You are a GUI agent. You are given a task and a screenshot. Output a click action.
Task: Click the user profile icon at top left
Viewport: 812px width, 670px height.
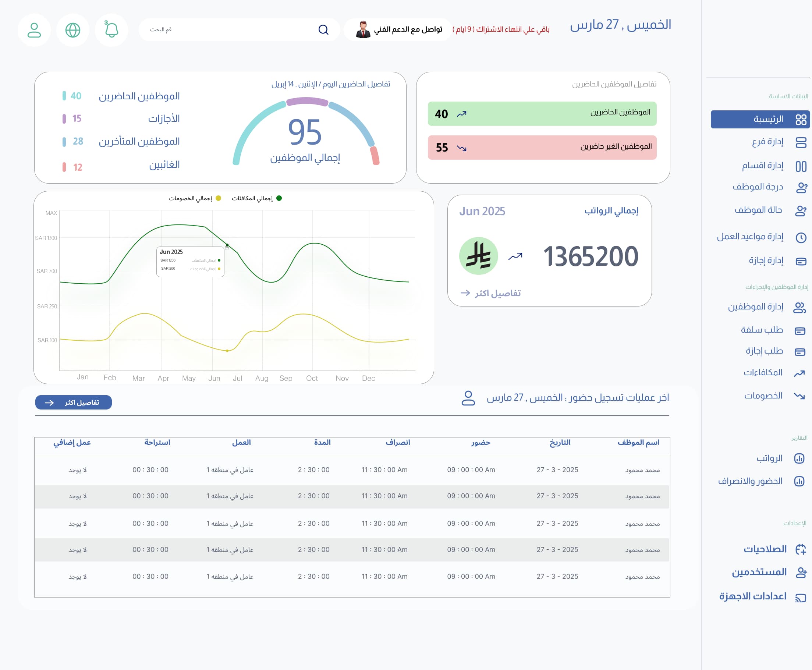click(x=34, y=30)
